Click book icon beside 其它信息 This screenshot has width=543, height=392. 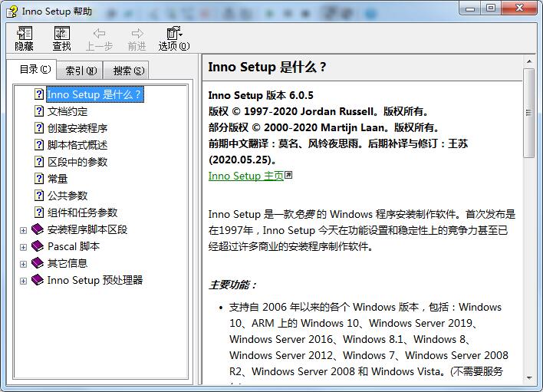click(x=38, y=263)
